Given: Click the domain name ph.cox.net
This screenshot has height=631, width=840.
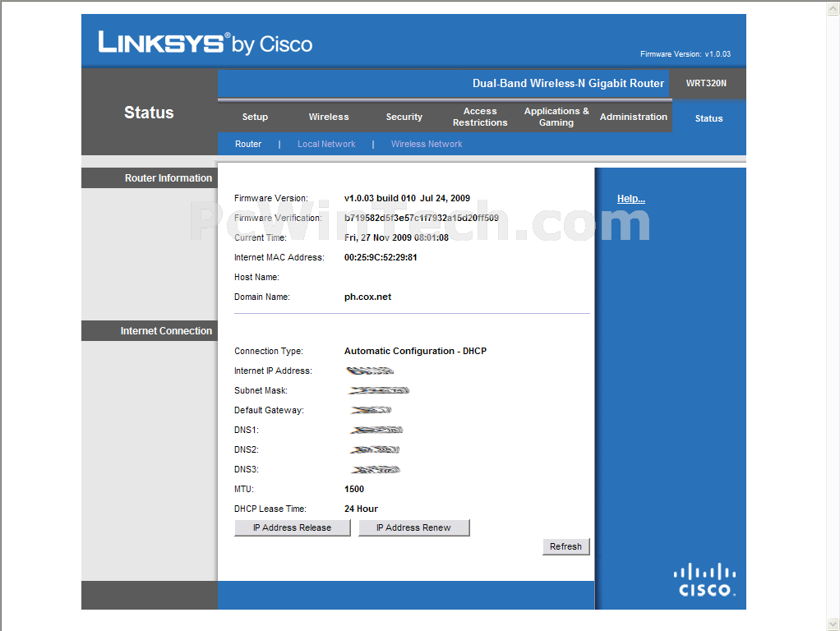Looking at the screenshot, I should tap(367, 297).
